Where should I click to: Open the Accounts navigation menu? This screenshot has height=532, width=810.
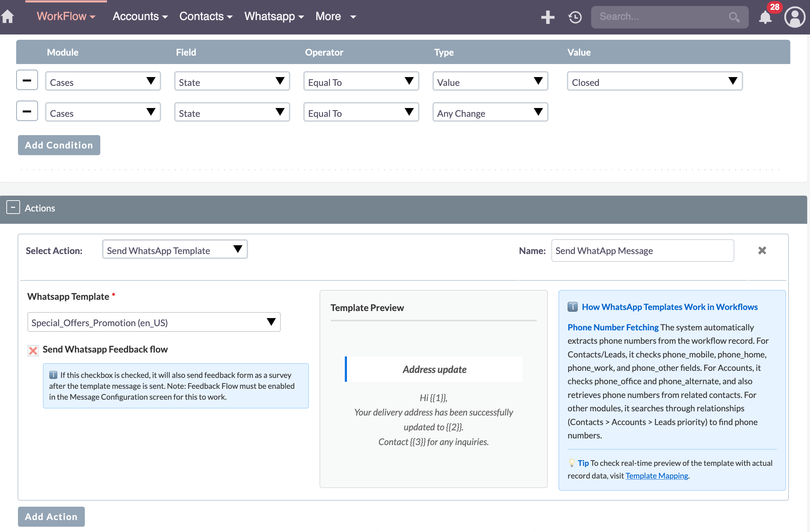pyautogui.click(x=140, y=17)
